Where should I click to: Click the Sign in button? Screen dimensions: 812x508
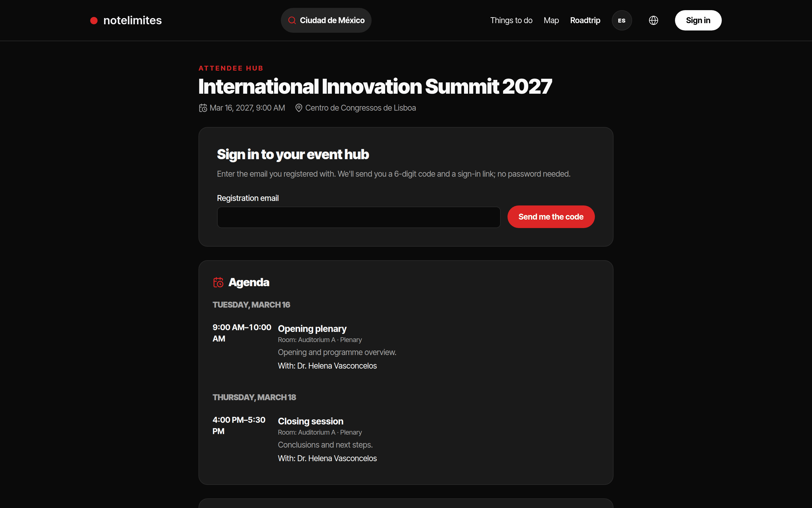point(698,21)
